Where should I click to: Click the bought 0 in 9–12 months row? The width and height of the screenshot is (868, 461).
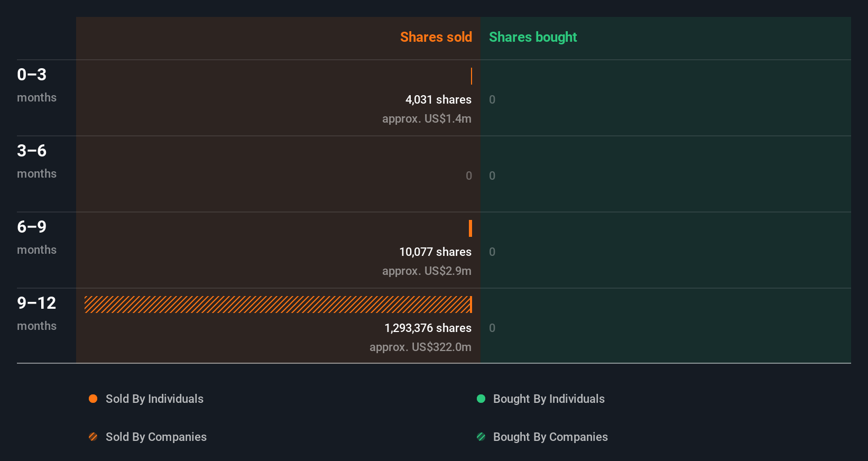coord(492,328)
